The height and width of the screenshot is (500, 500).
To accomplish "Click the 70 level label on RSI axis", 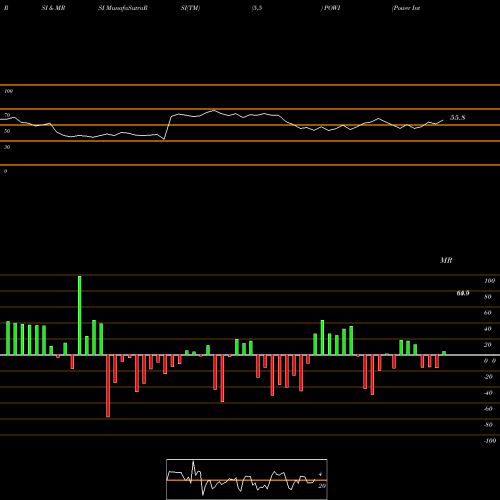I will pos(7,115).
